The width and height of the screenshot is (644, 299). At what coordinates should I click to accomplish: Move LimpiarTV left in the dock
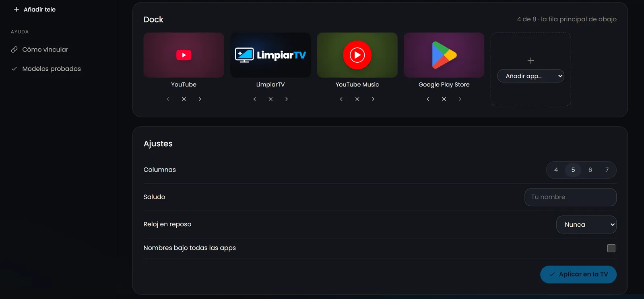coord(254,99)
